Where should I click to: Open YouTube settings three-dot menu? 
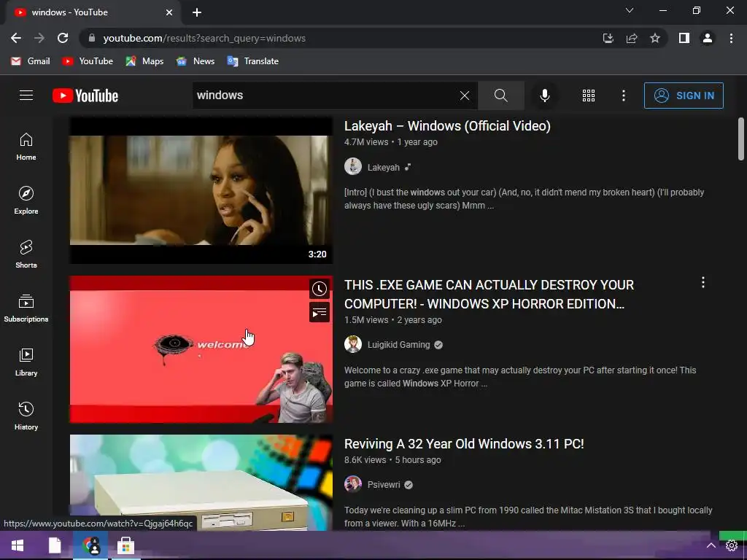coord(623,96)
